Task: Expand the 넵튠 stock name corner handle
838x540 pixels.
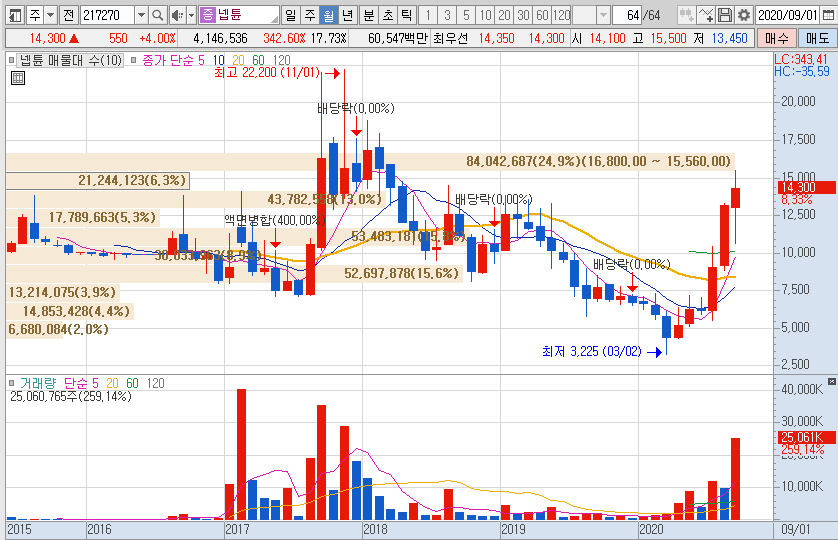Action: pyautogui.click(x=275, y=19)
